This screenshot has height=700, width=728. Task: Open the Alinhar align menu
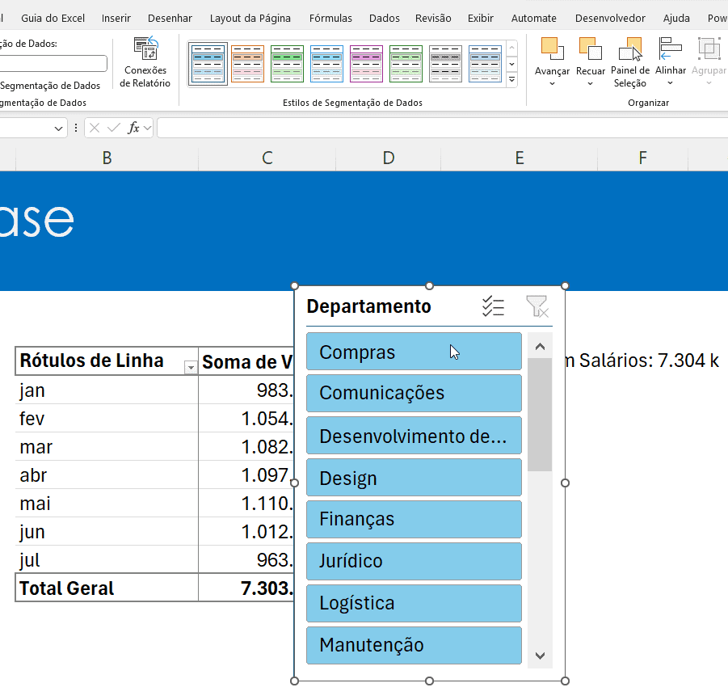click(x=670, y=61)
